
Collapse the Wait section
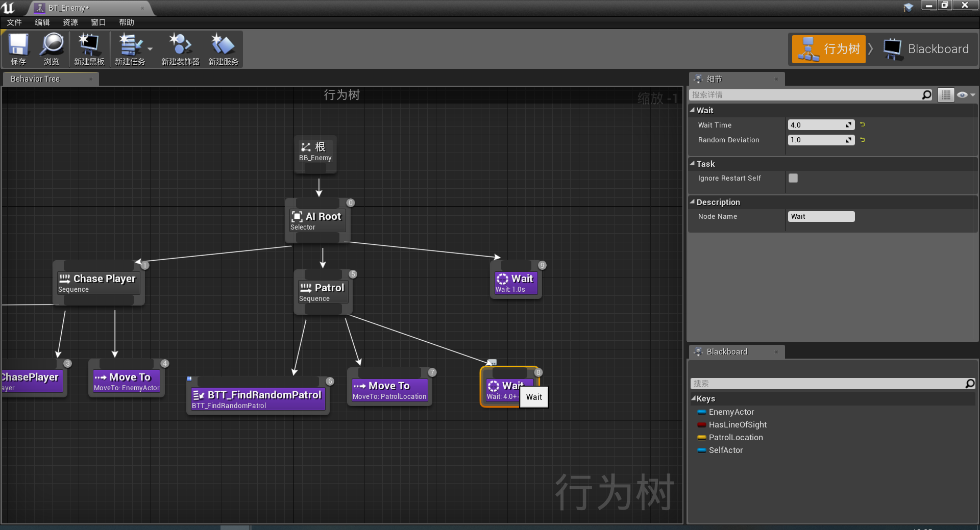tap(693, 110)
